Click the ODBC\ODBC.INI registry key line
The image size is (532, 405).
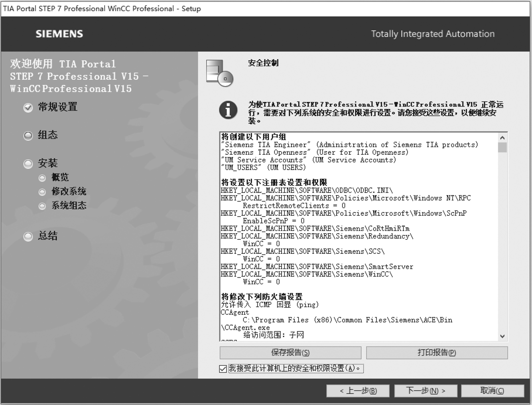(307, 190)
